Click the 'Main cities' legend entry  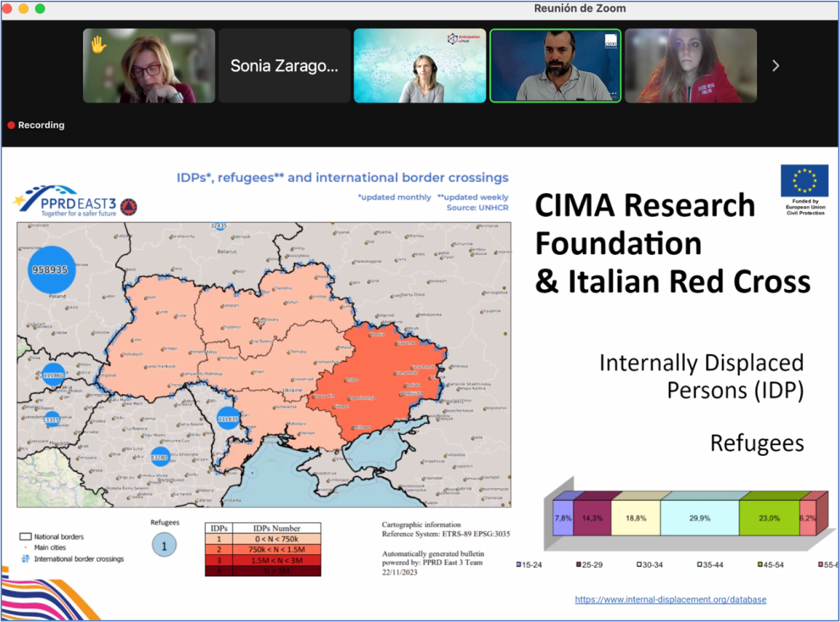46,547
